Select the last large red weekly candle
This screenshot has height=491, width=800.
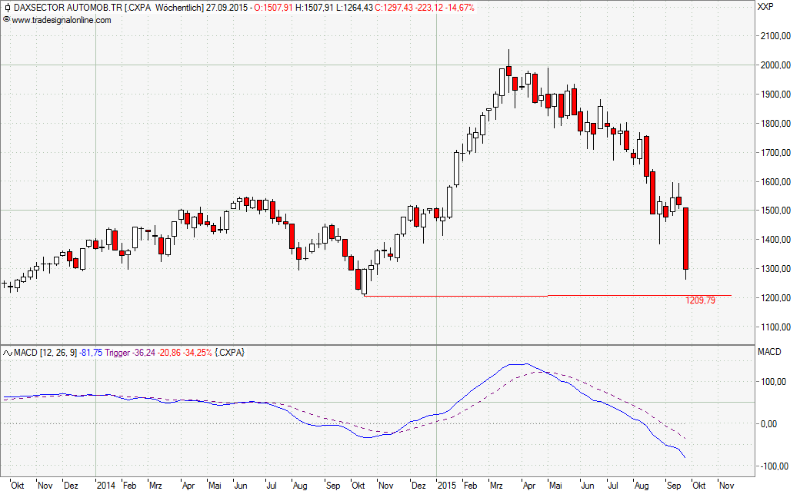pyautogui.click(x=686, y=240)
